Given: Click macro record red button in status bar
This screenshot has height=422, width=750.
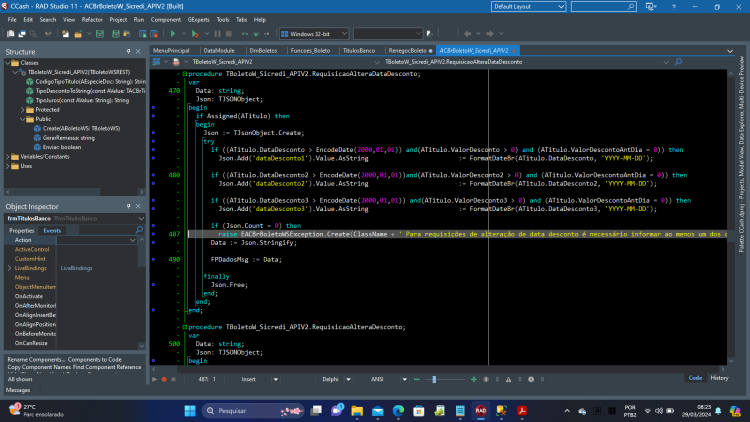Looking at the screenshot, I should point(164,379).
